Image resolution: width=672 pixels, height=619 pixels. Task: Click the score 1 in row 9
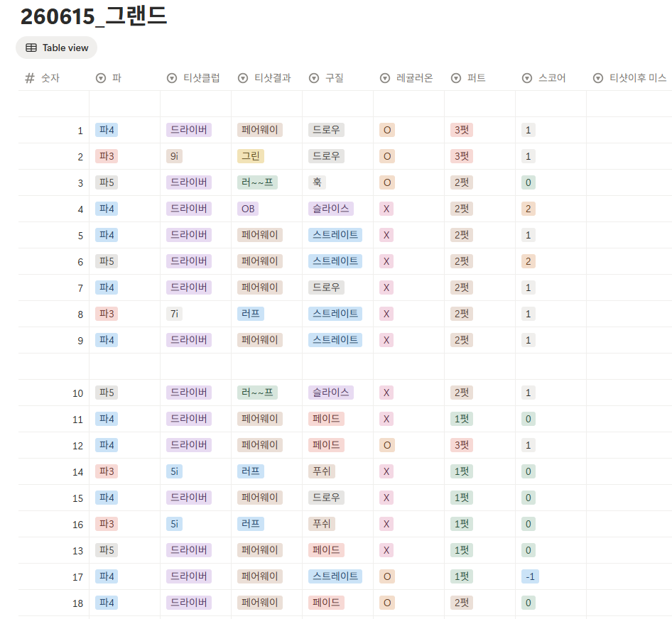(x=529, y=340)
